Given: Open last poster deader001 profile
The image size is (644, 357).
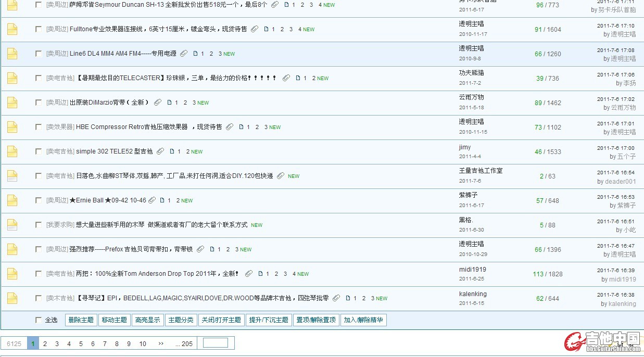Looking at the screenshot, I should click(621, 182).
